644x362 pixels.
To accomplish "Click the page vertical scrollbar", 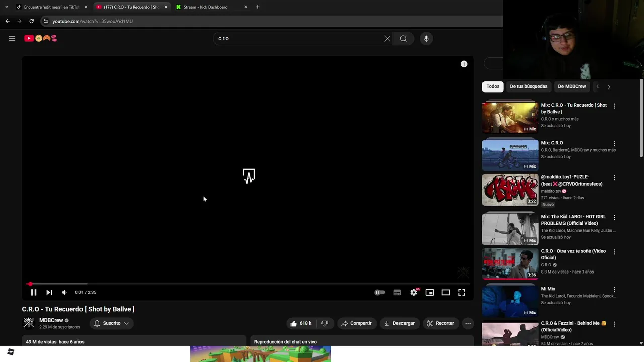I will point(641,118).
